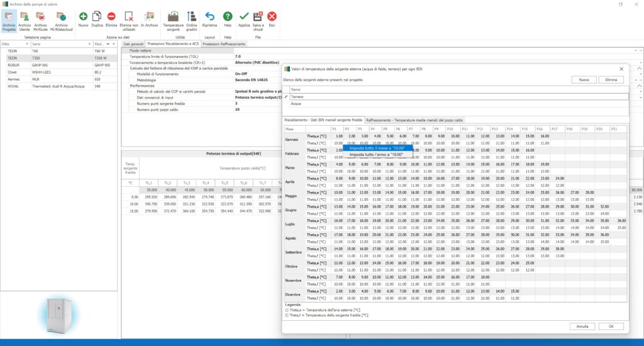
Task: Choose "Imposta tutto il mese a 10.00"
Action: pyautogui.click(x=377, y=148)
